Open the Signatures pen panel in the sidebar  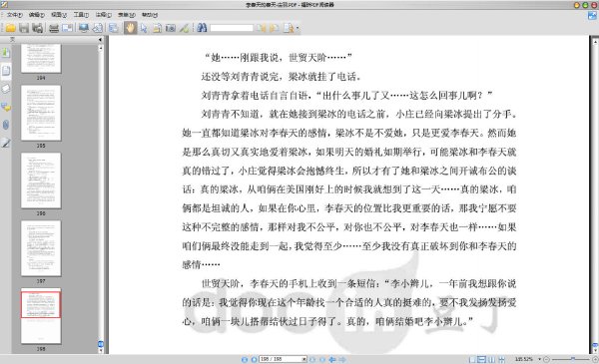click(6, 143)
